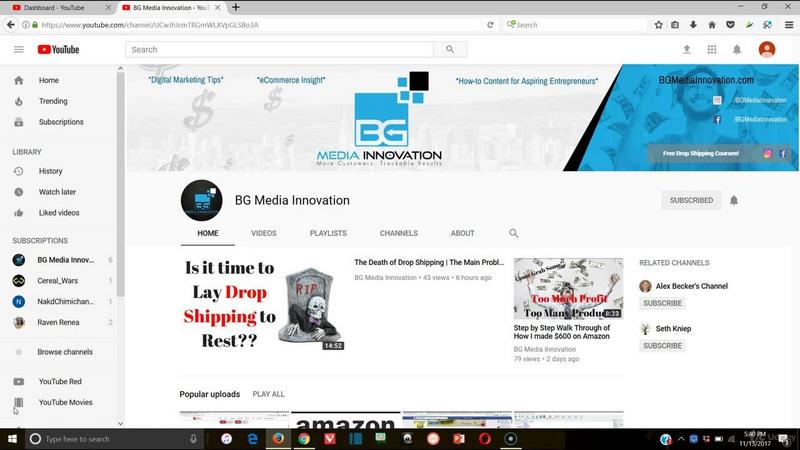Screen dimensions: 800x450
Task: Open Watch later list
Action: pyautogui.click(x=59, y=192)
